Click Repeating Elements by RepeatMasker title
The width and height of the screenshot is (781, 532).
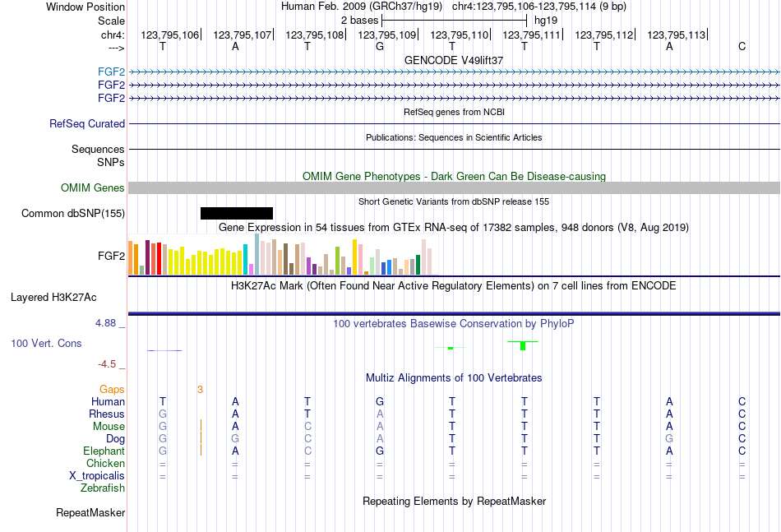point(454,501)
